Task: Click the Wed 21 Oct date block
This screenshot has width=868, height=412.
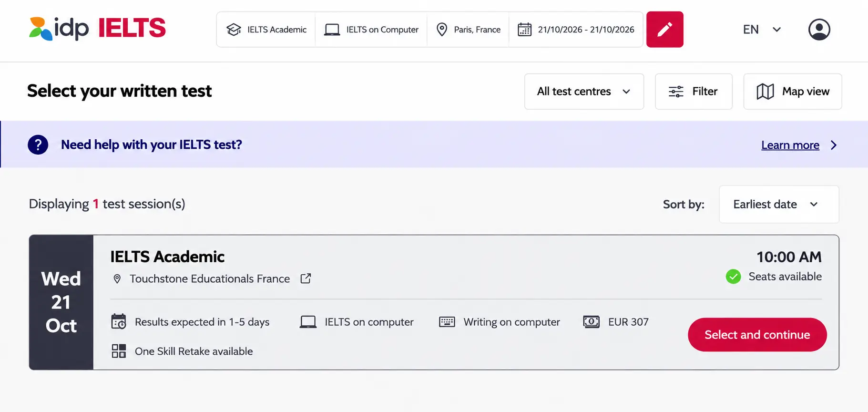Action: 61,302
